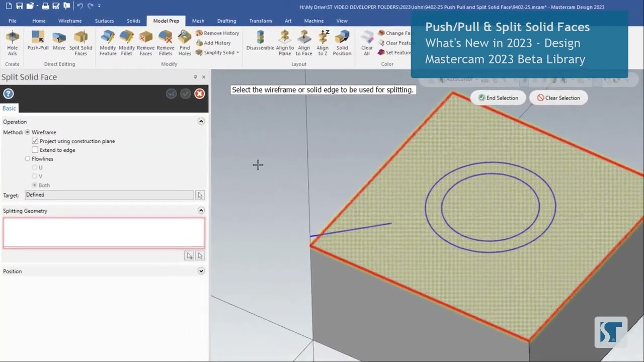
Task: Cancel Split Solid Face with red X
Action: [200, 94]
